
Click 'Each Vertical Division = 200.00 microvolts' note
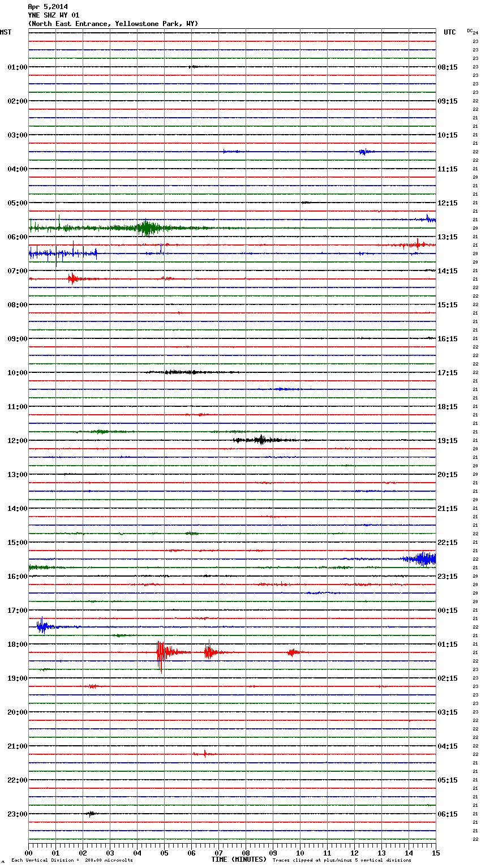(x=72, y=861)
